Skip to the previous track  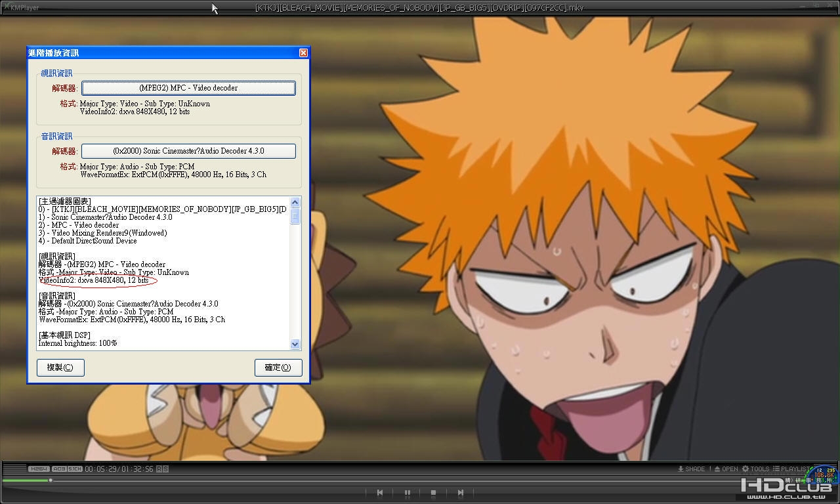point(380,492)
